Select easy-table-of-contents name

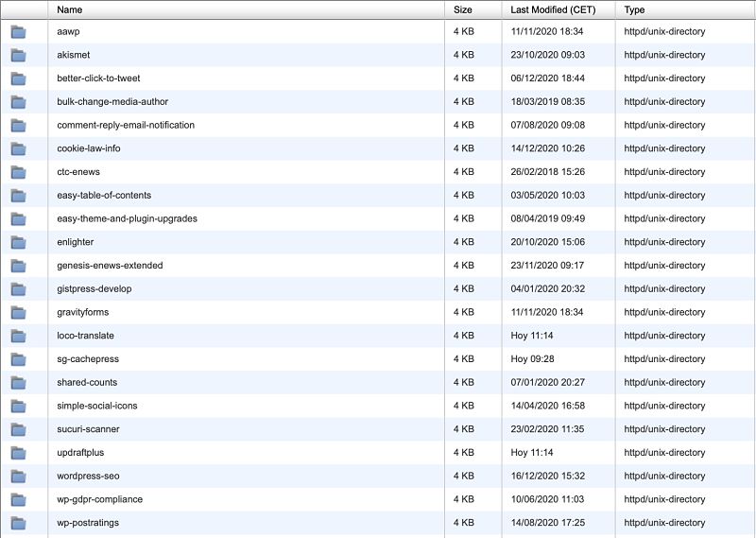(104, 196)
